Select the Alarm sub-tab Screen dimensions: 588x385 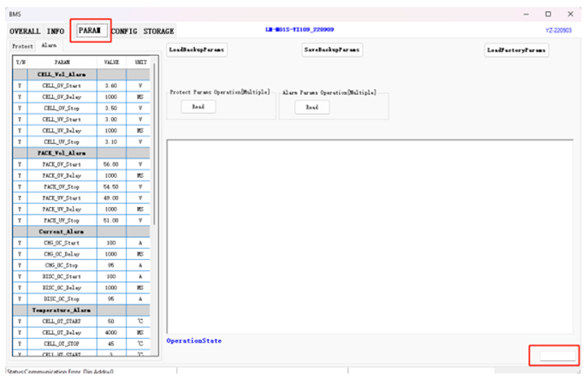pos(49,45)
